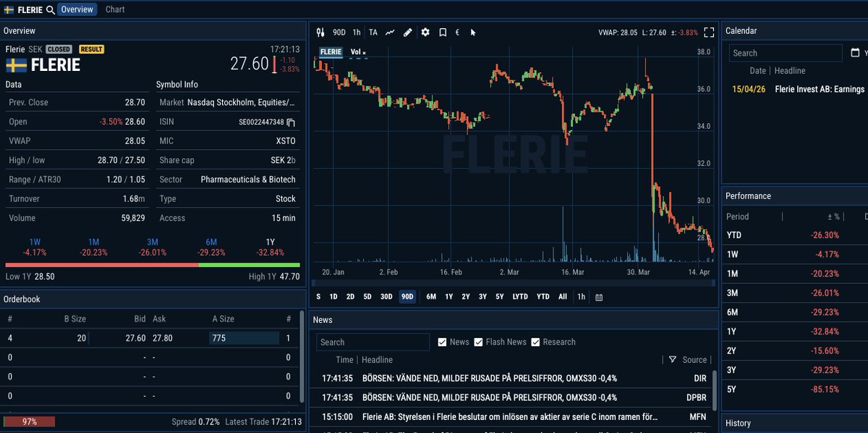Viewport: 868px width, 433px height.
Task: Set chart range to 2D
Action: tap(350, 296)
